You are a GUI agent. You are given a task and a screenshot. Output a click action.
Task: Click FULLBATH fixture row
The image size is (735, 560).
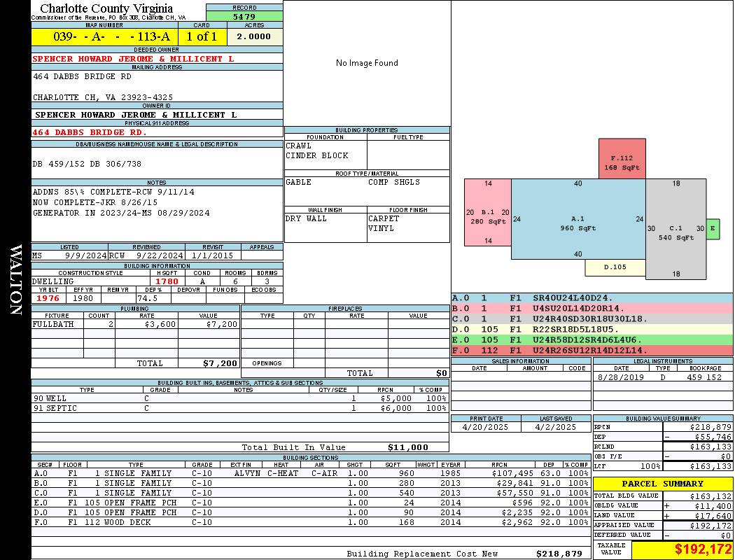click(x=136, y=324)
